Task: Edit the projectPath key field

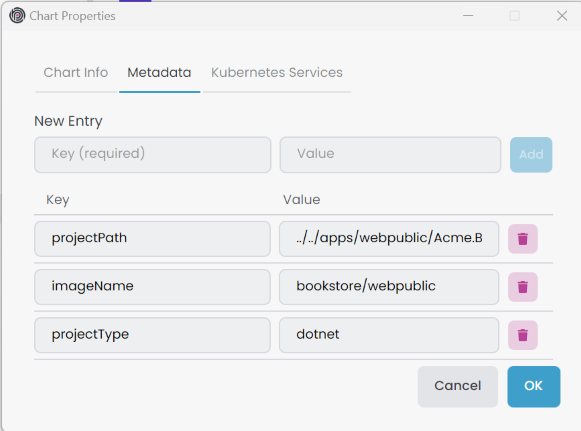Action: tap(152, 239)
